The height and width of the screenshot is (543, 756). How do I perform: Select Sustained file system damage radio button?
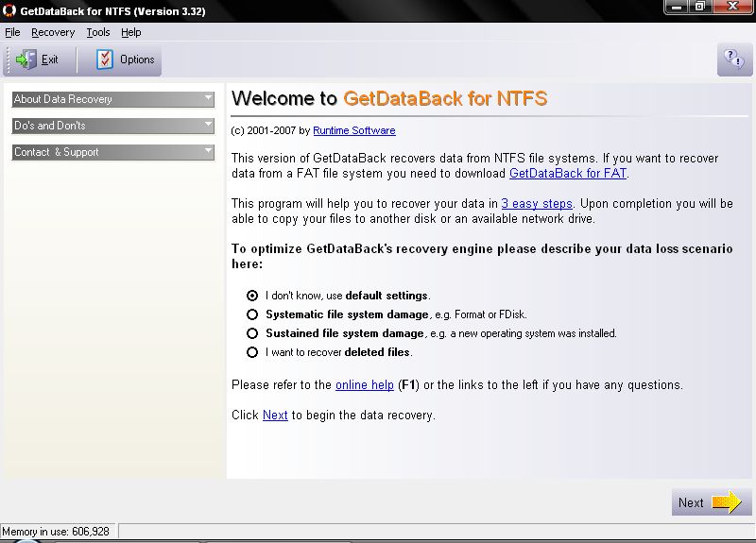[x=252, y=333]
